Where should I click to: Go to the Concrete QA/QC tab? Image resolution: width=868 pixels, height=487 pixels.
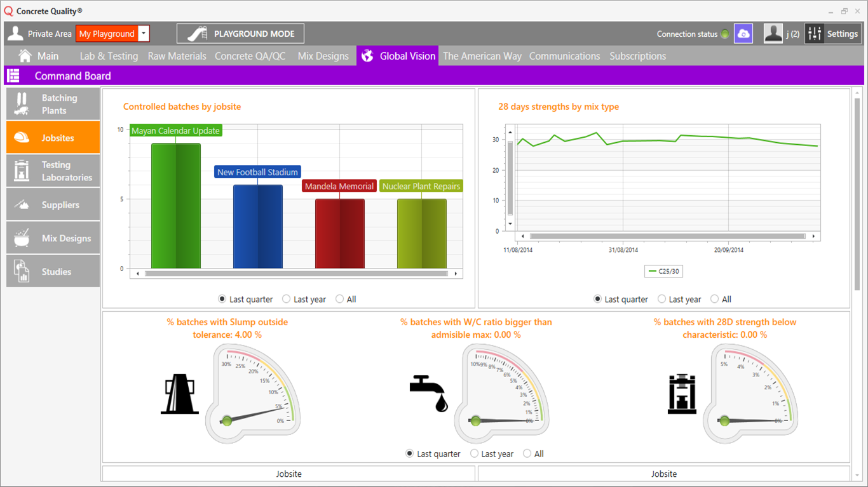(x=251, y=56)
